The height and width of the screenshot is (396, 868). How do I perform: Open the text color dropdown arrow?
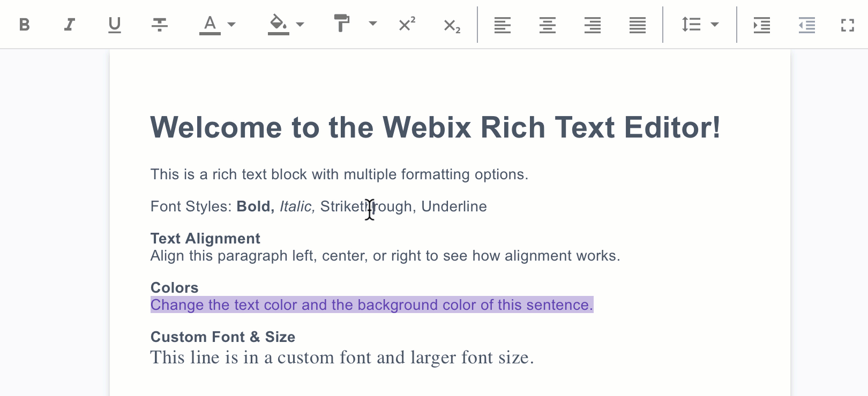[231, 25]
